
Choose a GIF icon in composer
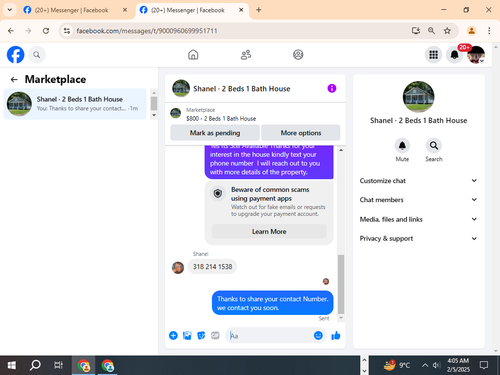[x=215, y=335]
